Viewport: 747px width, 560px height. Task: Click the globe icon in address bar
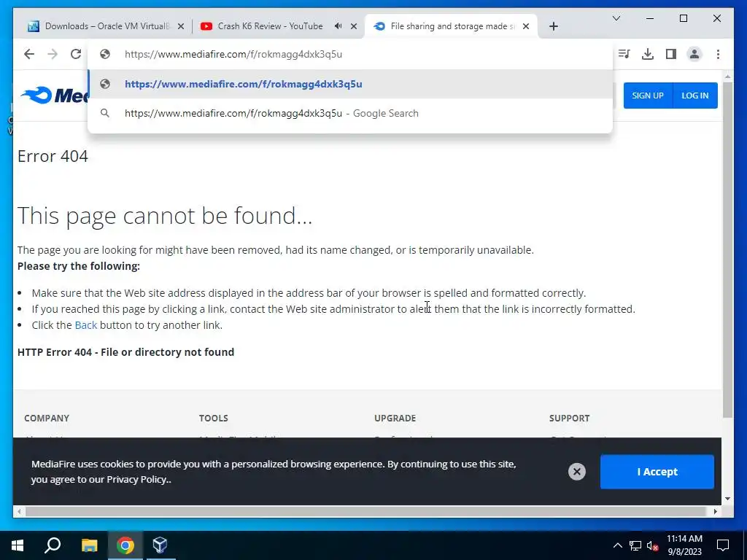(105, 54)
